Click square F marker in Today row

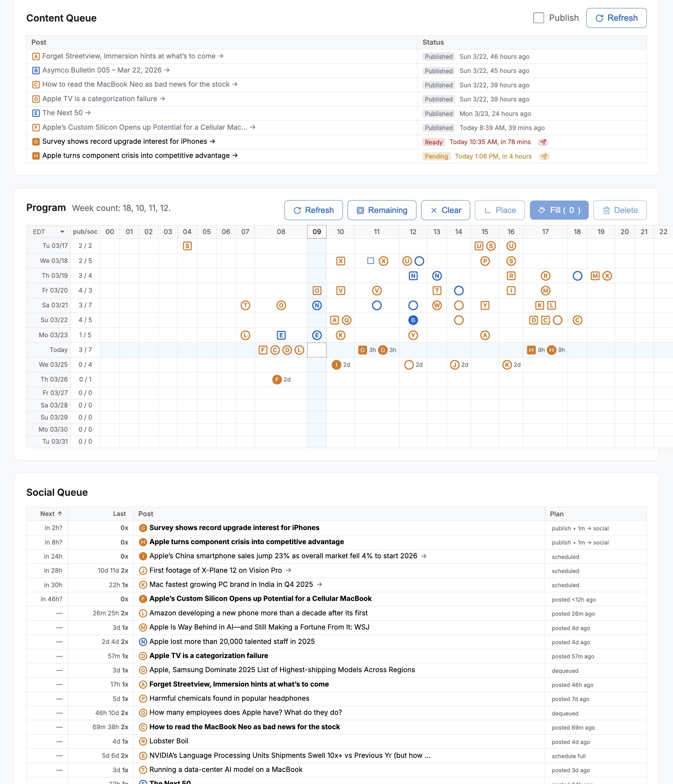[263, 350]
